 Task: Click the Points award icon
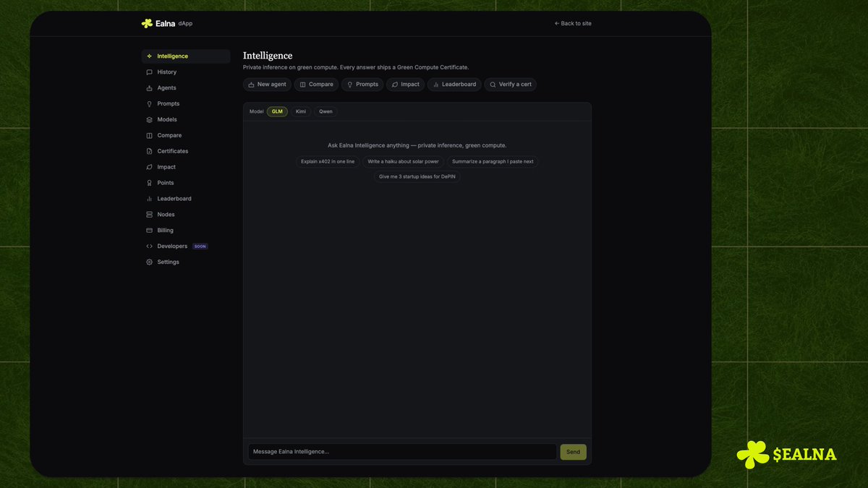point(149,183)
